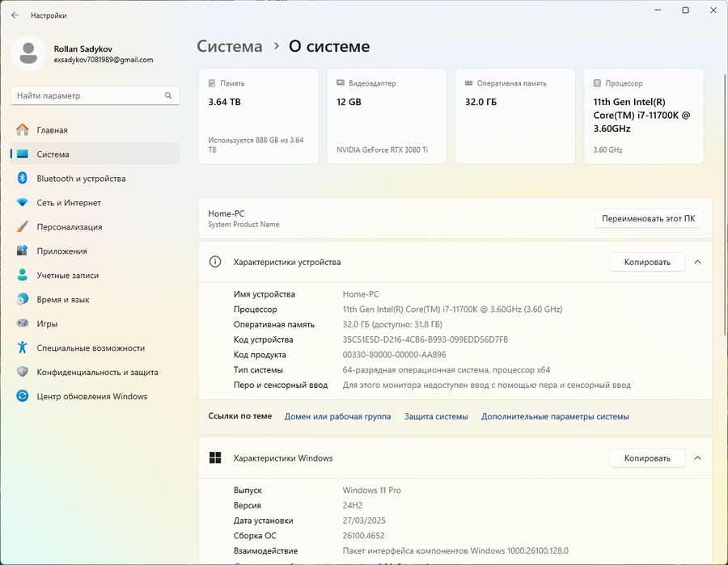Screen dimensions: 728x565
Task: Open Специальные возможности page
Action: pos(95,348)
